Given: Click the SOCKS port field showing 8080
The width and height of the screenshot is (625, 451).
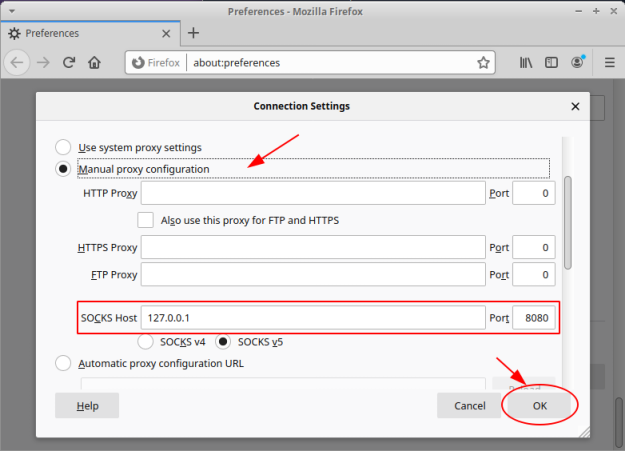Looking at the screenshot, I should tap(534, 318).
